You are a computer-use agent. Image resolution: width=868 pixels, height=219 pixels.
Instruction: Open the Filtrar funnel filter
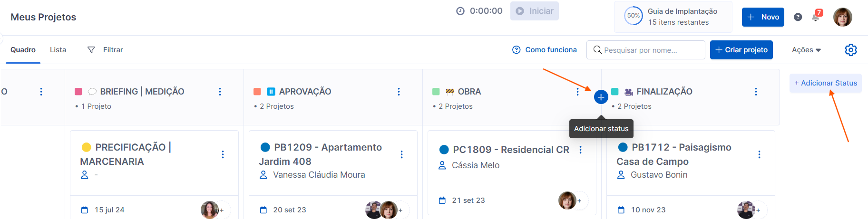coord(105,50)
